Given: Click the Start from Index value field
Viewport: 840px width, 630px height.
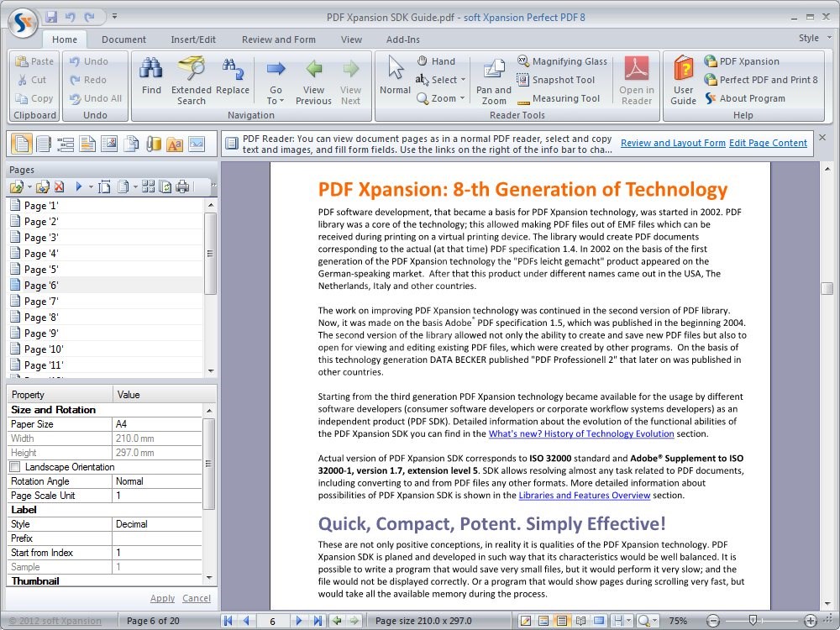Looking at the screenshot, I should point(156,553).
